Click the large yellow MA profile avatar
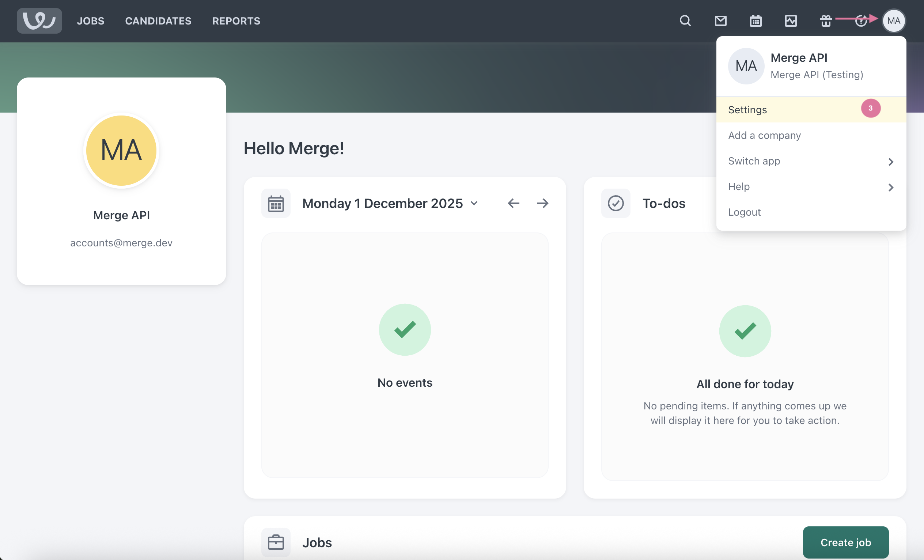Viewport: 924px width, 560px height. pyautogui.click(x=121, y=150)
